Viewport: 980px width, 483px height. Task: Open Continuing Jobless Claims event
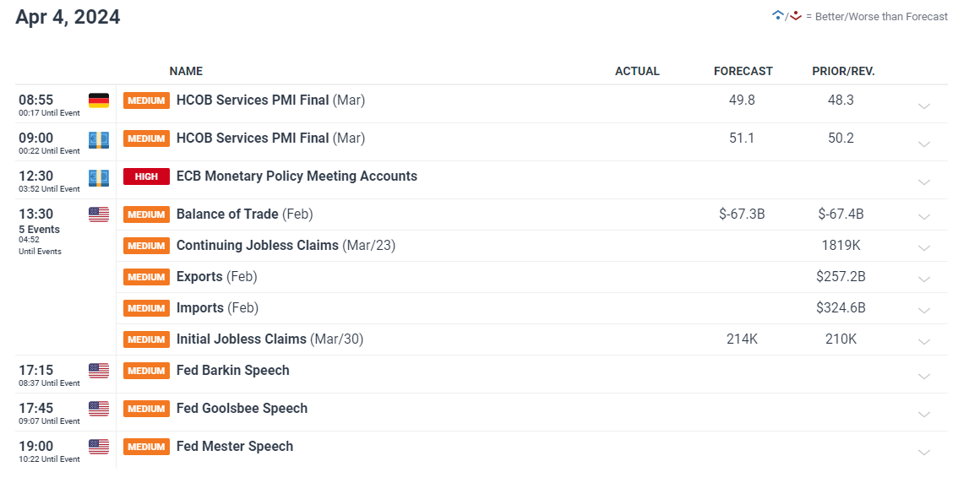pos(286,246)
